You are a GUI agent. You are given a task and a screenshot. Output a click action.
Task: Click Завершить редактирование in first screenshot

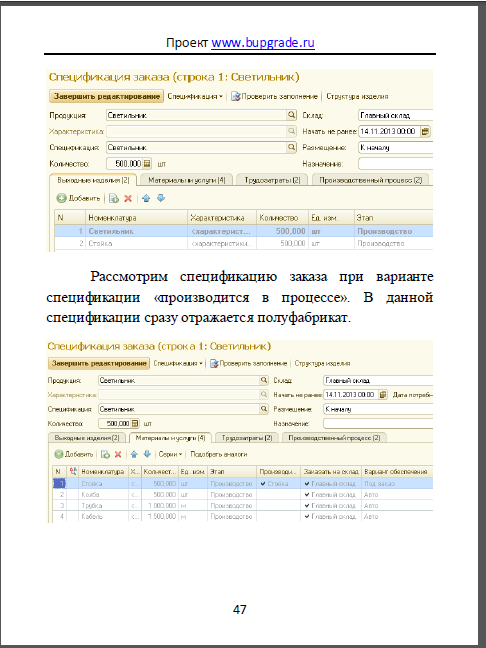[107, 96]
